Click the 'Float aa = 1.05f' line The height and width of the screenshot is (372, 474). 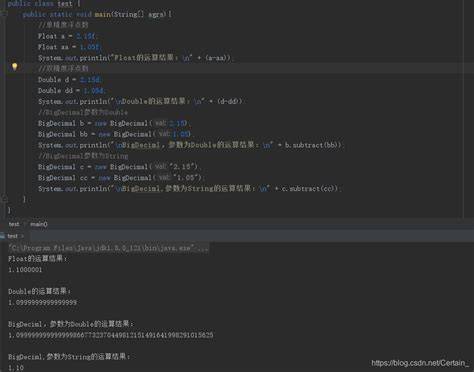click(69, 47)
